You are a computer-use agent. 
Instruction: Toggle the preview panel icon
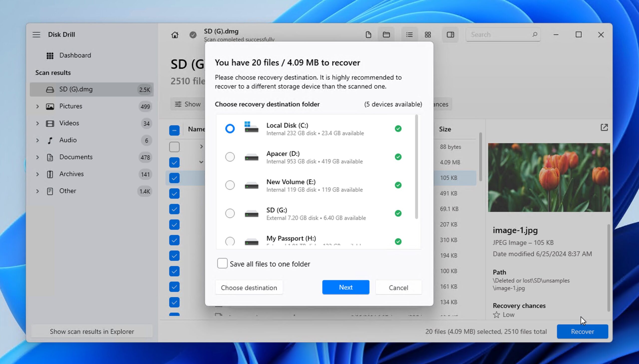point(450,34)
